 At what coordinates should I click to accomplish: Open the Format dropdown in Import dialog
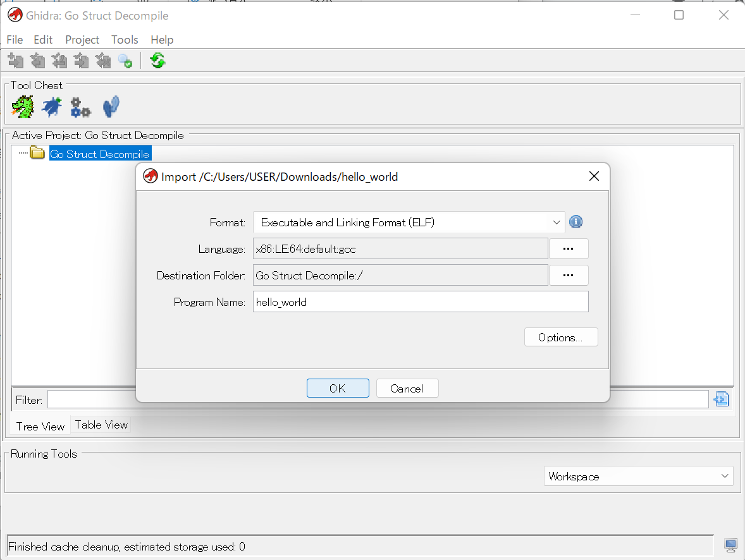[x=556, y=222]
